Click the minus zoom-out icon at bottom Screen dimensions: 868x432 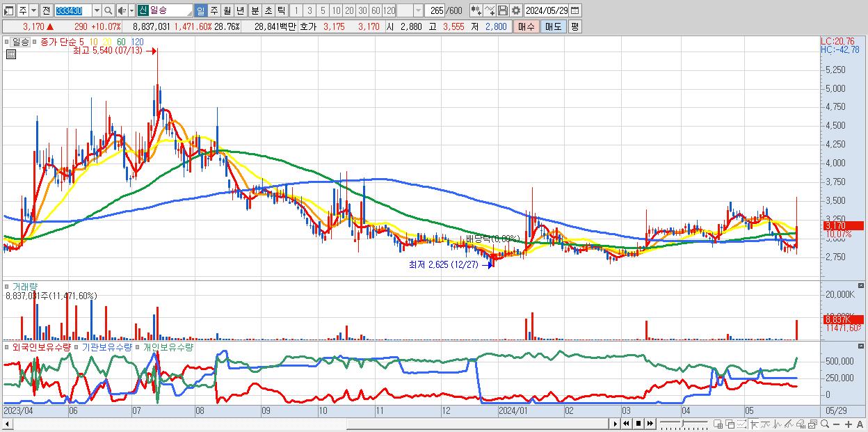pos(836,424)
